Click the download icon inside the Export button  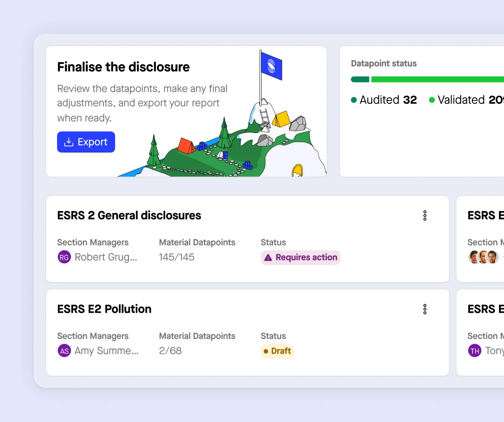[x=68, y=142]
